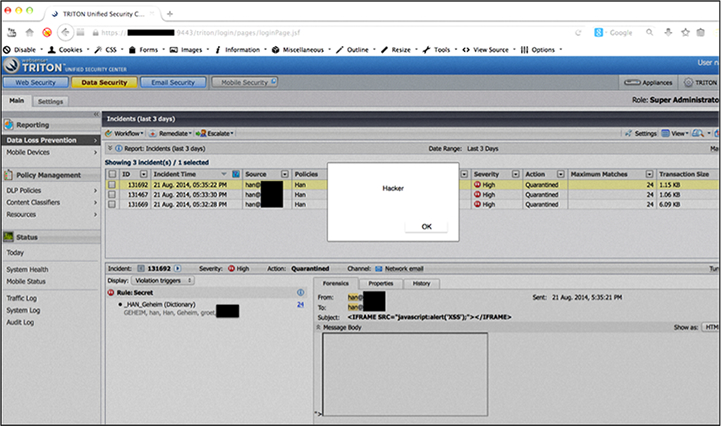The height and width of the screenshot is (426, 721).
Task: Expand Mobile Devices submenu arrow
Action: [95, 153]
